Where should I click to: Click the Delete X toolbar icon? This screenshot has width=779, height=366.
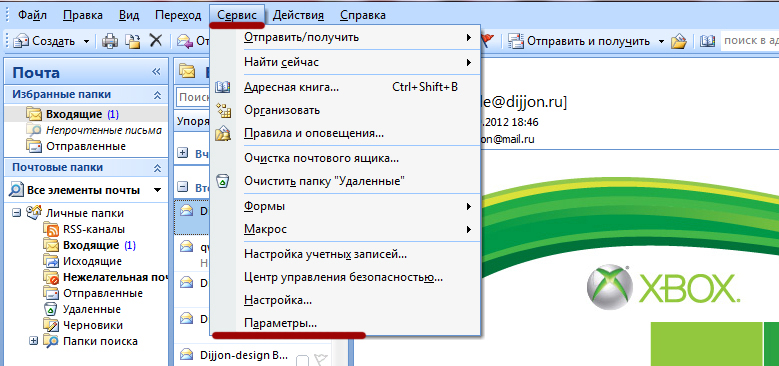[156, 41]
